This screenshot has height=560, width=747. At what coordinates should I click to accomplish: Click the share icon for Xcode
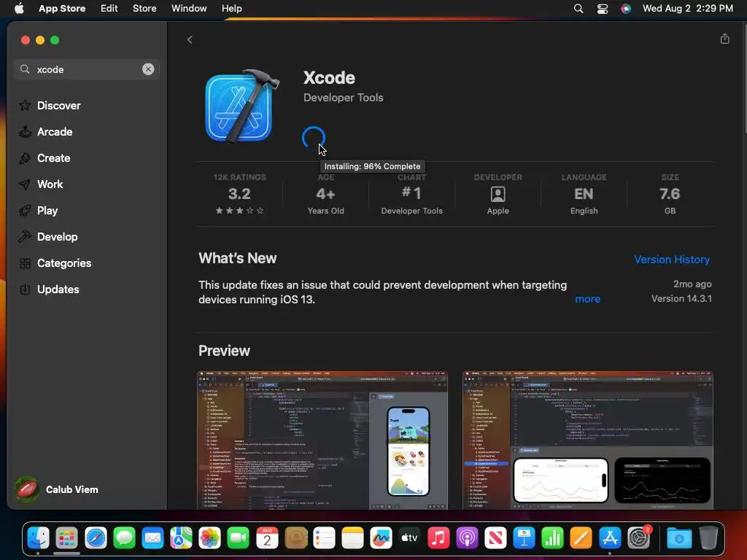pos(724,39)
